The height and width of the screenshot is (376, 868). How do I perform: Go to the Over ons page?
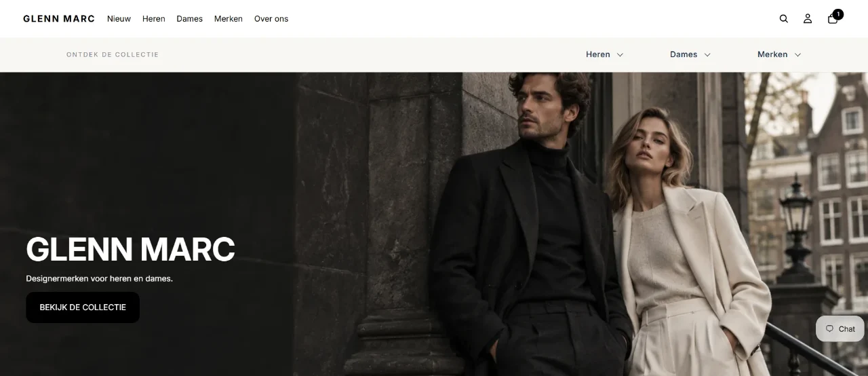pyautogui.click(x=271, y=19)
